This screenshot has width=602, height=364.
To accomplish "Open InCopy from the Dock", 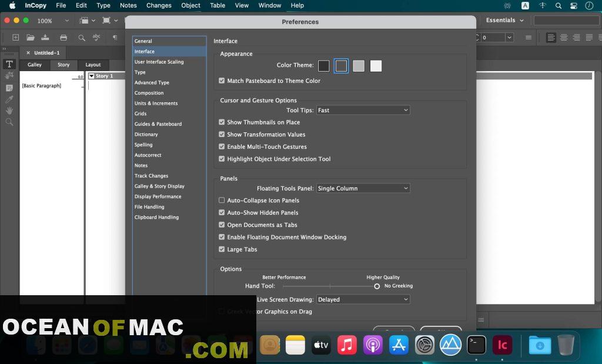I will (x=502, y=345).
